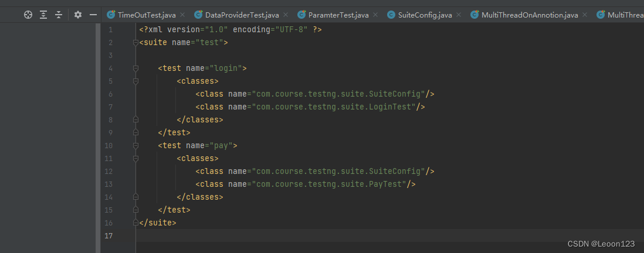Close the ParamterTest.java tab
The width and height of the screenshot is (644, 253).
tap(375, 15)
